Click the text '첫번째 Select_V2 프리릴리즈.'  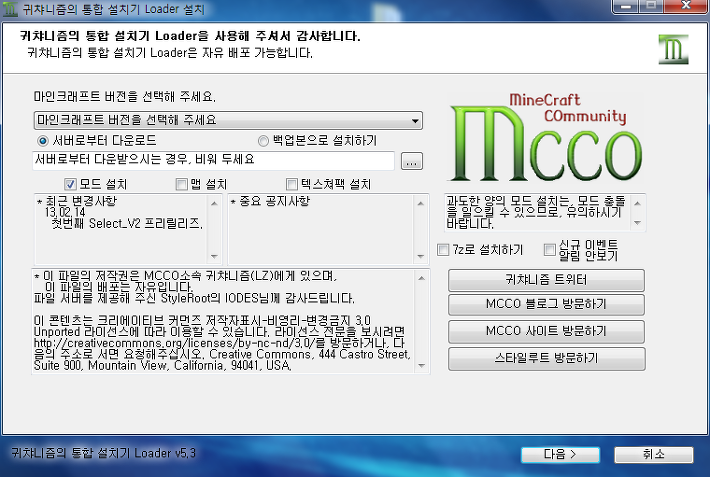point(127,224)
